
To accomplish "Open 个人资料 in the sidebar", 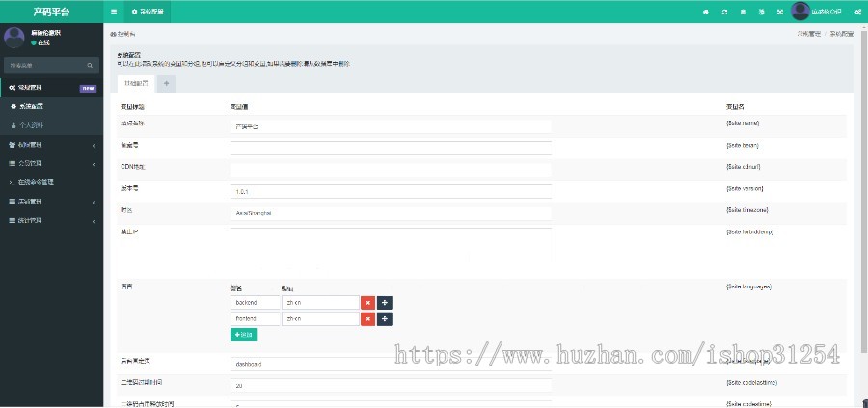I will pos(51,125).
